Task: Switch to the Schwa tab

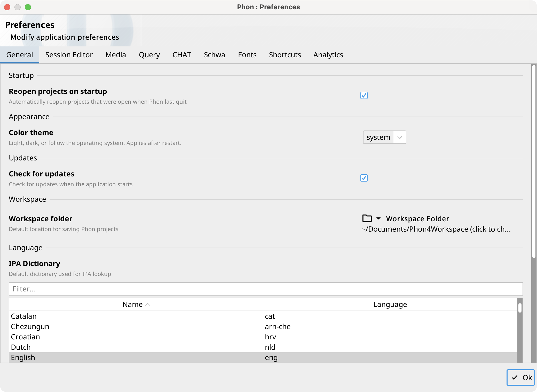Action: 214,55
